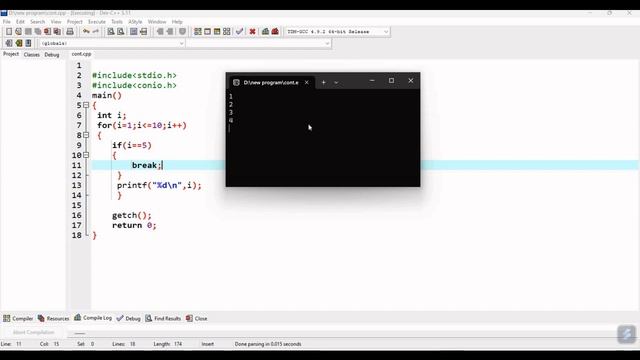Switch to the Classes sidebar tab
This screenshot has height=360, width=640.
coord(31,54)
